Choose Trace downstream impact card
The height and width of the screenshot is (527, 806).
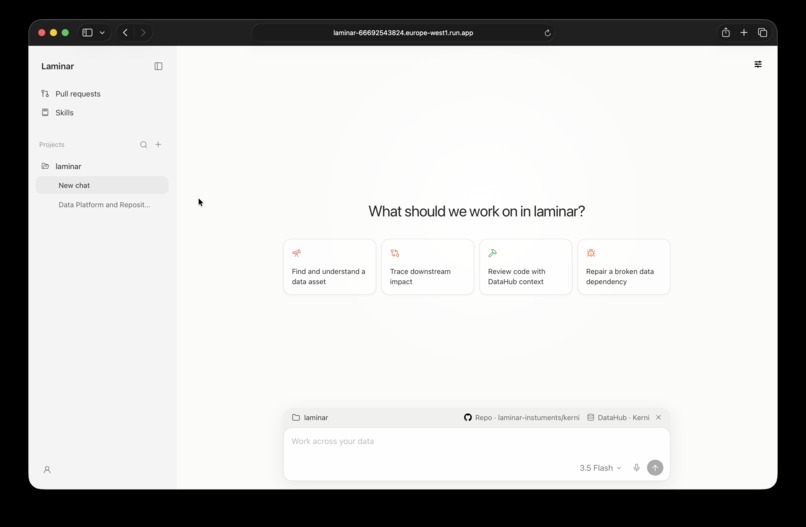click(x=428, y=267)
